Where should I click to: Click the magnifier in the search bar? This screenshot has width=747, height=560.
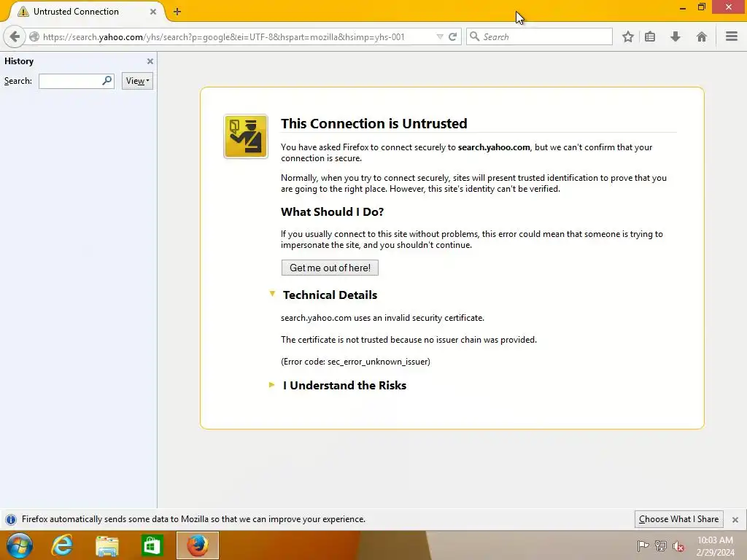474,36
